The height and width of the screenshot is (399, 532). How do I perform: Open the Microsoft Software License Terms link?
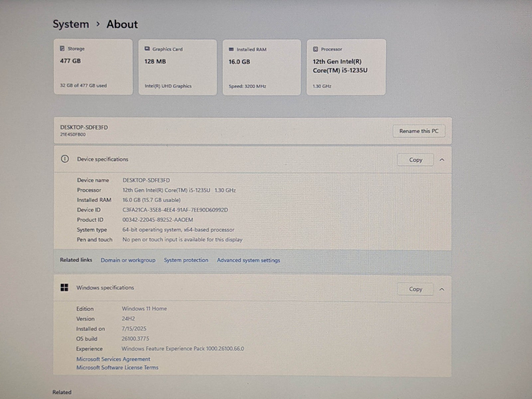tap(117, 367)
